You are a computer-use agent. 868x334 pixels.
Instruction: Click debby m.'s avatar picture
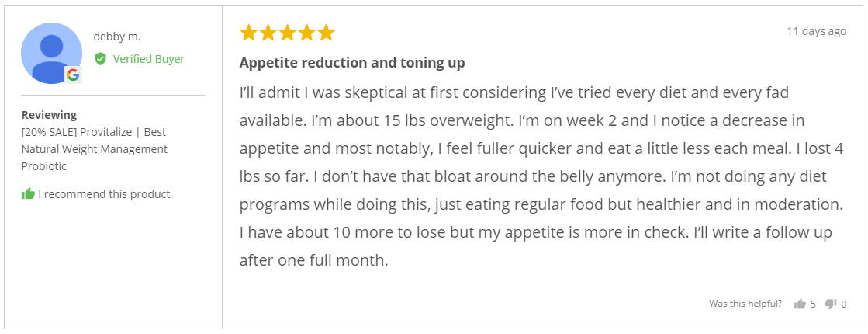pos(51,53)
